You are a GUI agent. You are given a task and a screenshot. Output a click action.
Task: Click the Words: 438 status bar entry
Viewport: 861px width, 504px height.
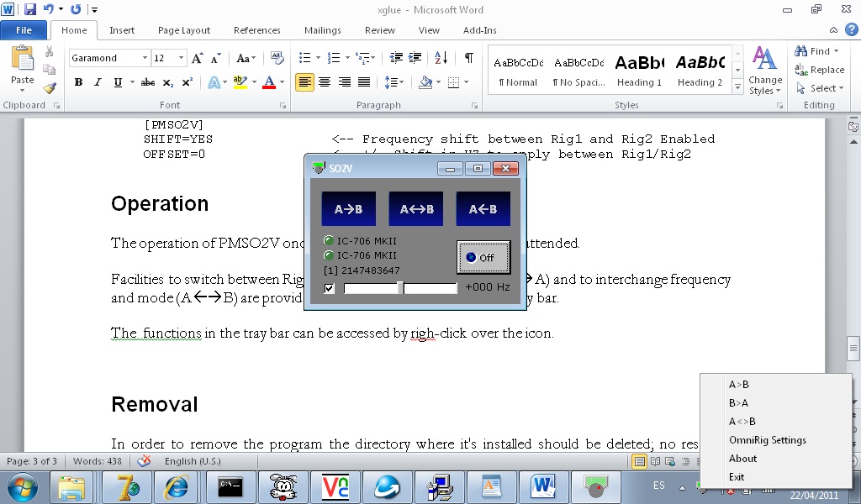(x=98, y=461)
